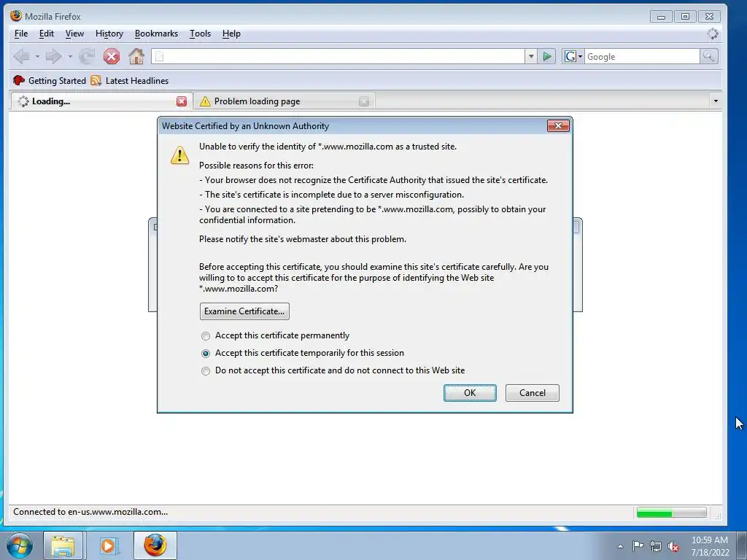Image resolution: width=747 pixels, height=560 pixels.
Task: Click the muted volume tray icon
Action: 673,546
